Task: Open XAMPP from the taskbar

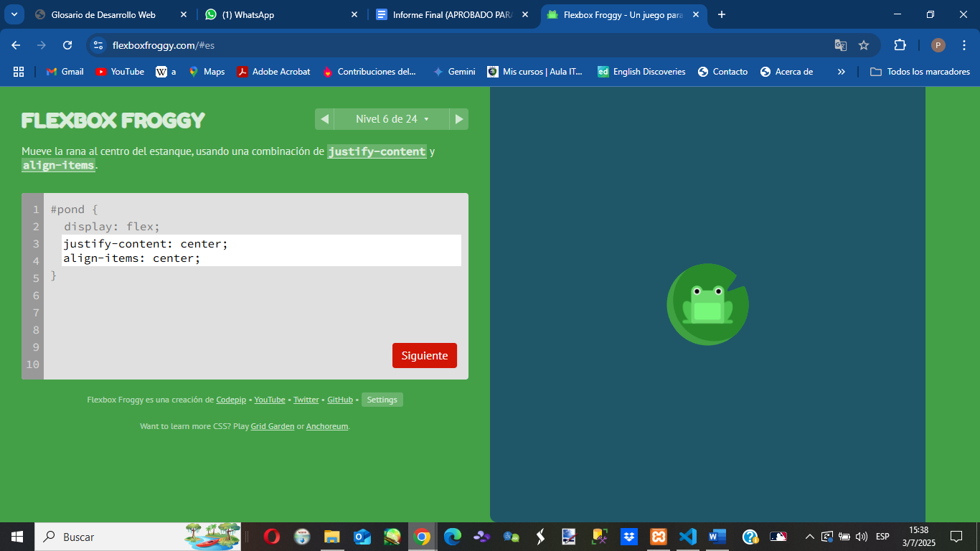Action: [659, 537]
